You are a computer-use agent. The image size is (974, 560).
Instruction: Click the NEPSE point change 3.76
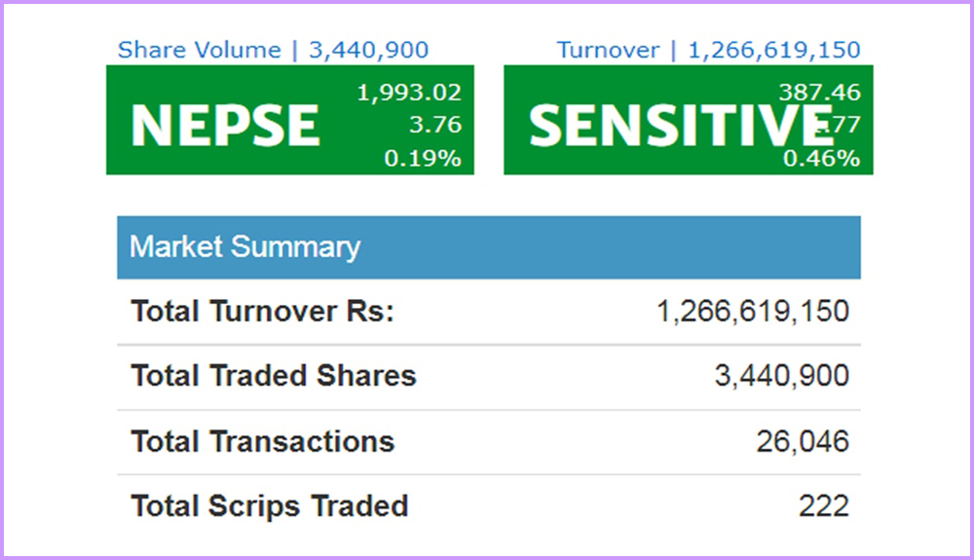tap(435, 126)
